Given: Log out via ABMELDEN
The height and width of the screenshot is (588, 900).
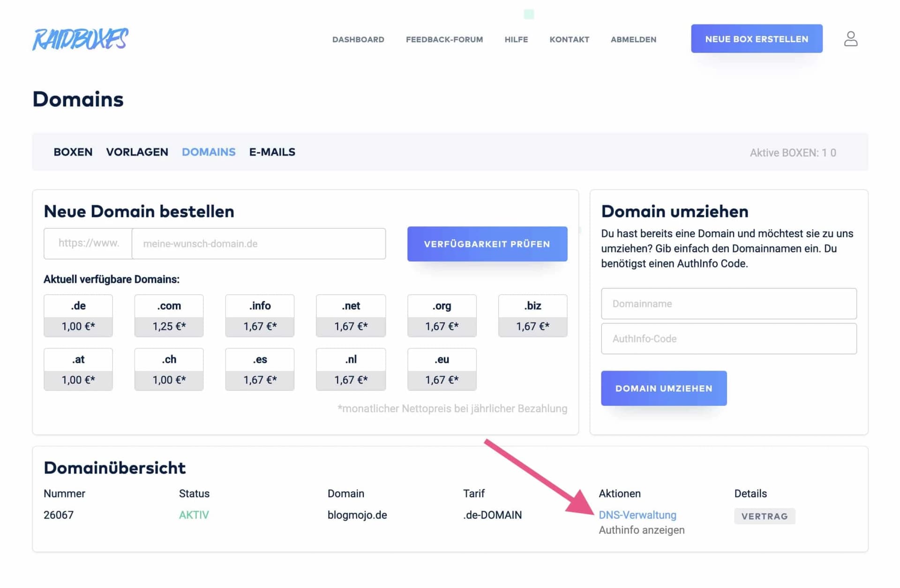Looking at the screenshot, I should (633, 39).
